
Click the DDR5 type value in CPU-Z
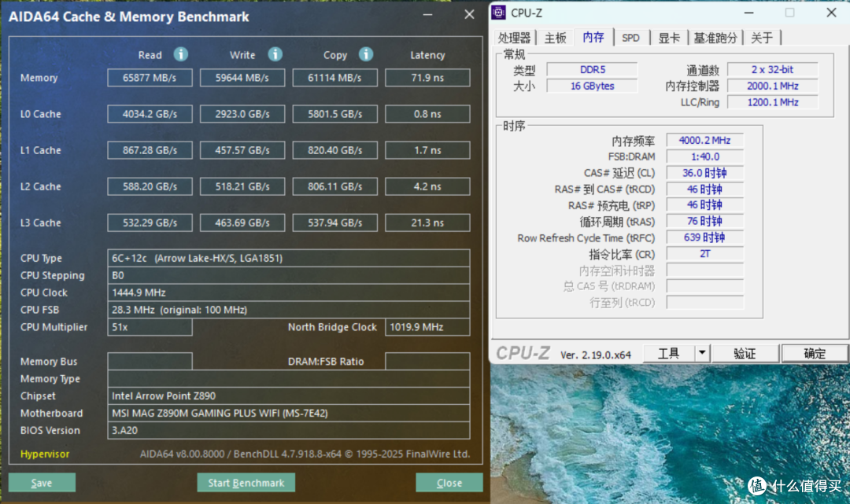coord(592,69)
